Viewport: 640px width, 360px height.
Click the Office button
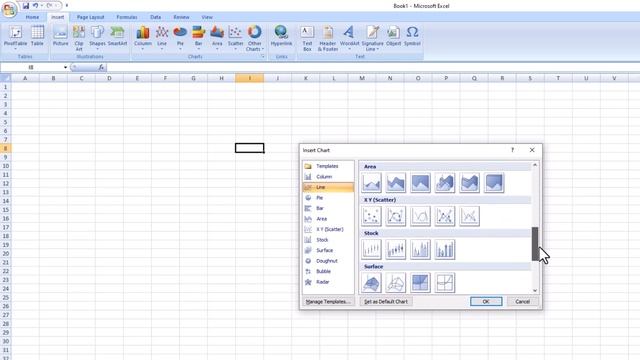coord(9,10)
